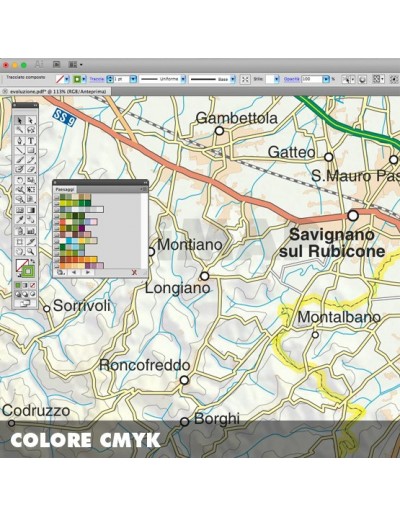
Task: Click the stroke weight 1 pt field
Action: [122, 79]
